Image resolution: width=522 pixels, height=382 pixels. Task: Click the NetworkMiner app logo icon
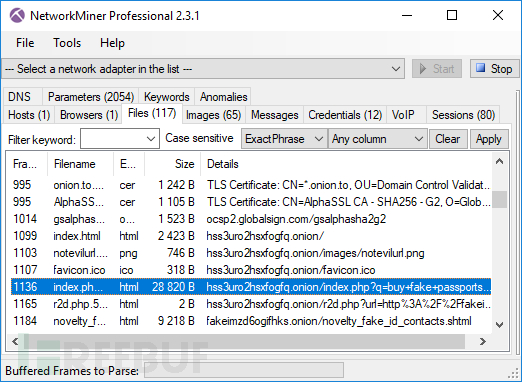coord(17,15)
